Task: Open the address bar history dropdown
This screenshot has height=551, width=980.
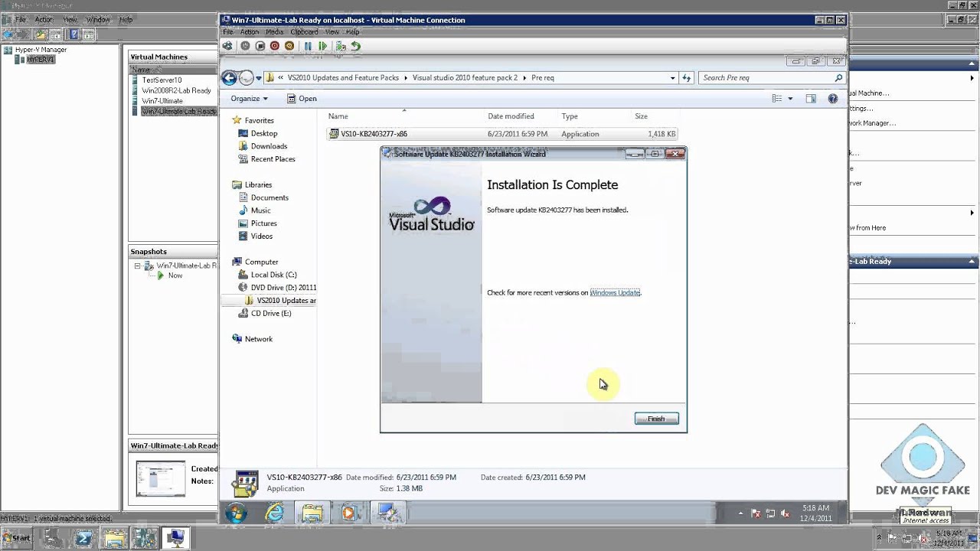Action: [673, 77]
